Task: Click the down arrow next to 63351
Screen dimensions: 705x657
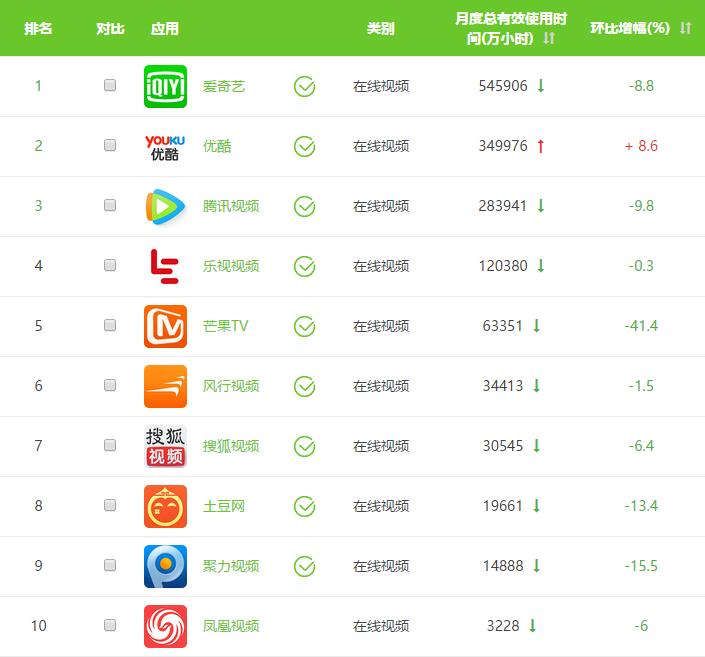Action: (536, 325)
